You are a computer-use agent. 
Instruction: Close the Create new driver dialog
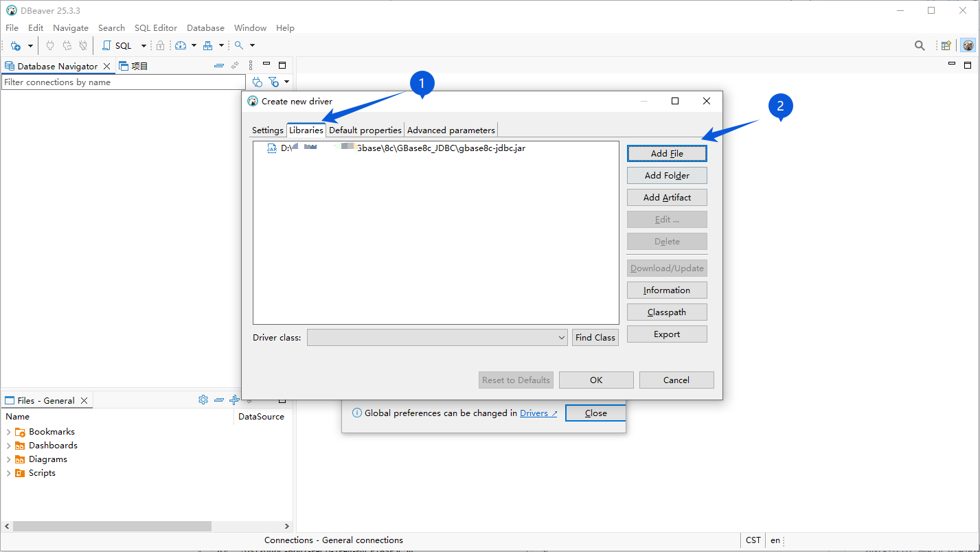(x=707, y=101)
